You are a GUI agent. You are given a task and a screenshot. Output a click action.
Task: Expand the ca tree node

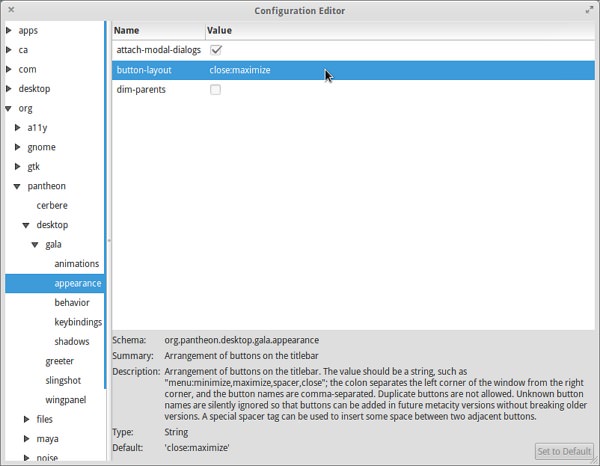click(8, 50)
